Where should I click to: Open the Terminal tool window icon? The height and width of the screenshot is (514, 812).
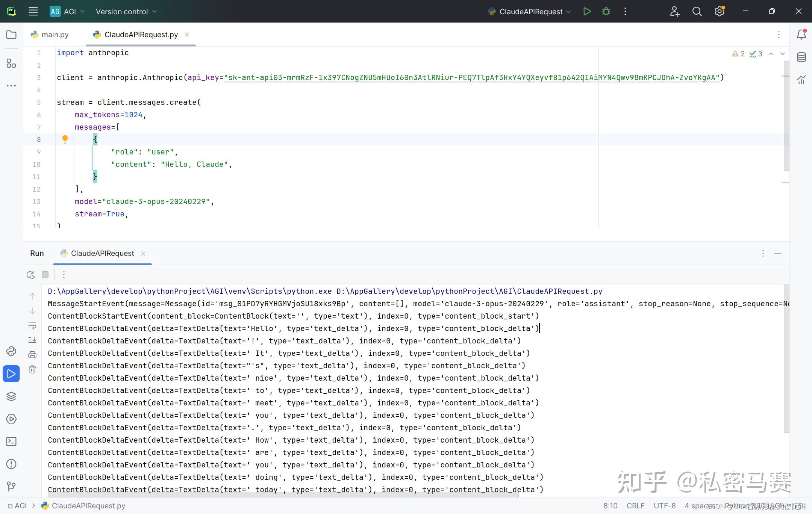pos(11,441)
